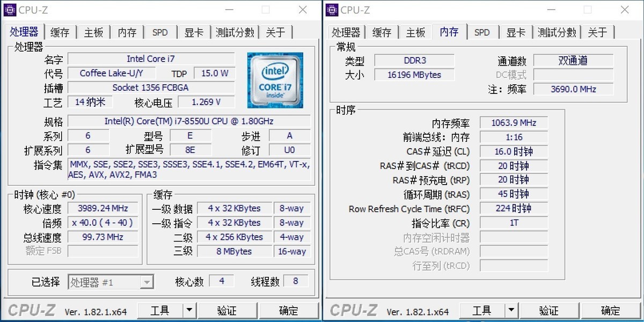This screenshot has width=644, height=322.
Task: Click the 工具 dropdown arrow in right window
Action: click(x=510, y=310)
